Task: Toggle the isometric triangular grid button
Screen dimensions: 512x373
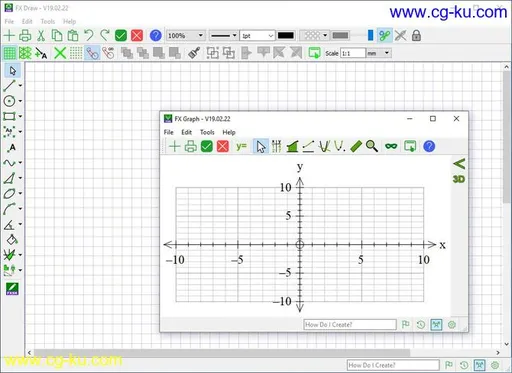Action: click(25, 53)
